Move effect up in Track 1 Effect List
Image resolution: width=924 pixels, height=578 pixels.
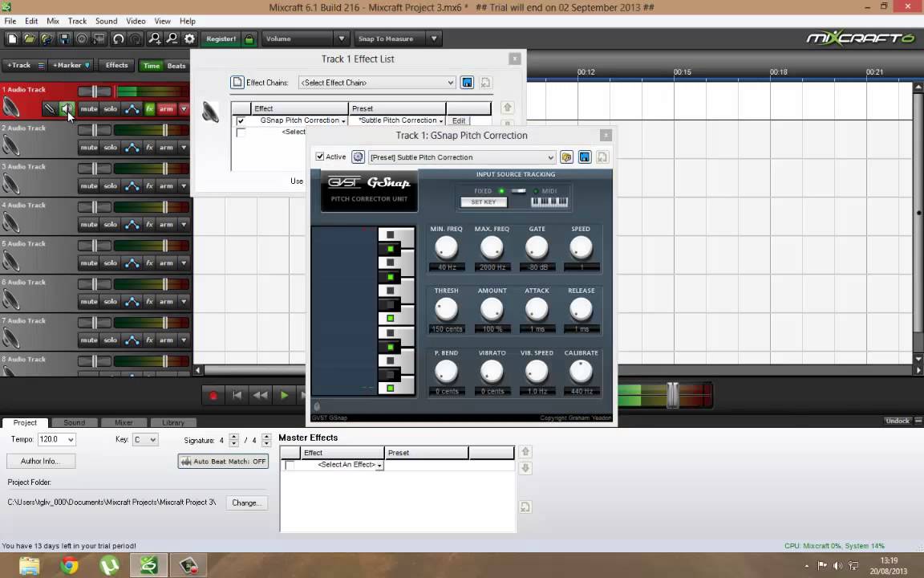tap(507, 108)
